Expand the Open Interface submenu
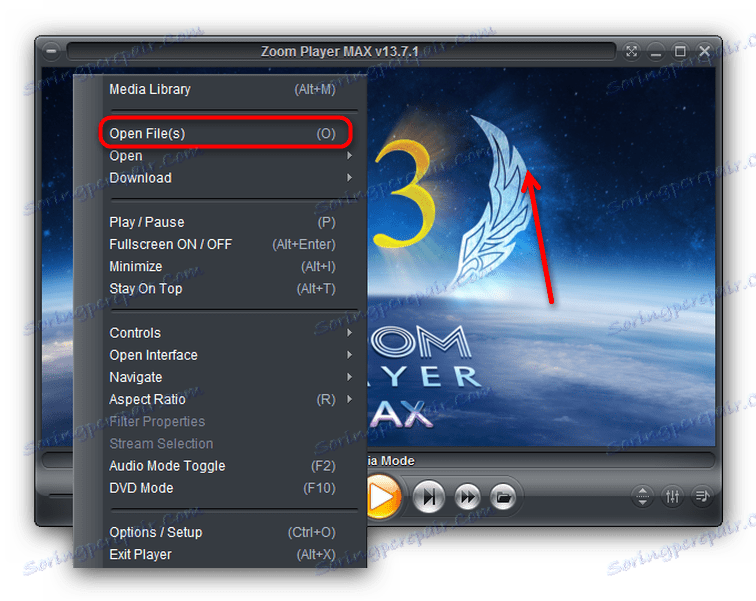 tap(222, 355)
